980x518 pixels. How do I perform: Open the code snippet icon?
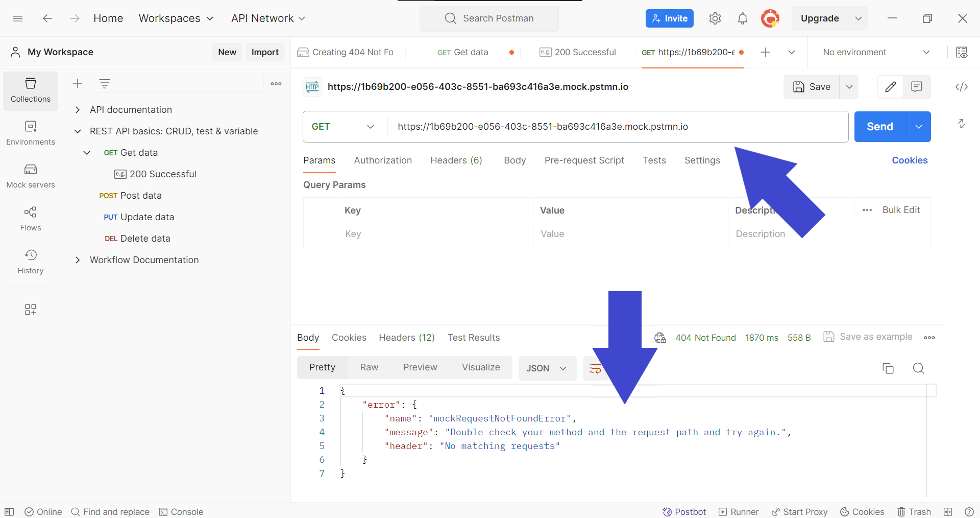coord(962,87)
